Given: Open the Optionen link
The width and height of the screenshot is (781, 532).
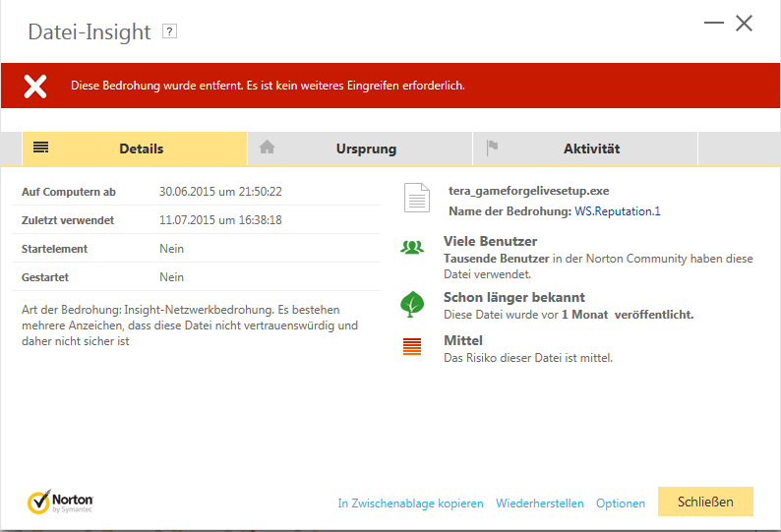Looking at the screenshot, I should [x=621, y=503].
